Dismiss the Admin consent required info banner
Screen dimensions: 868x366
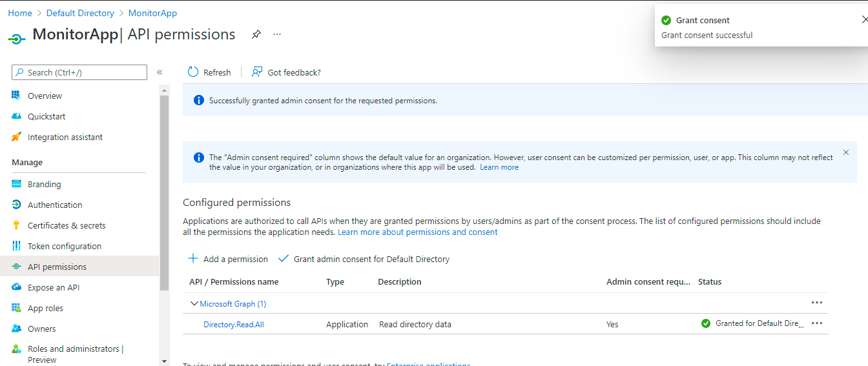coord(846,152)
